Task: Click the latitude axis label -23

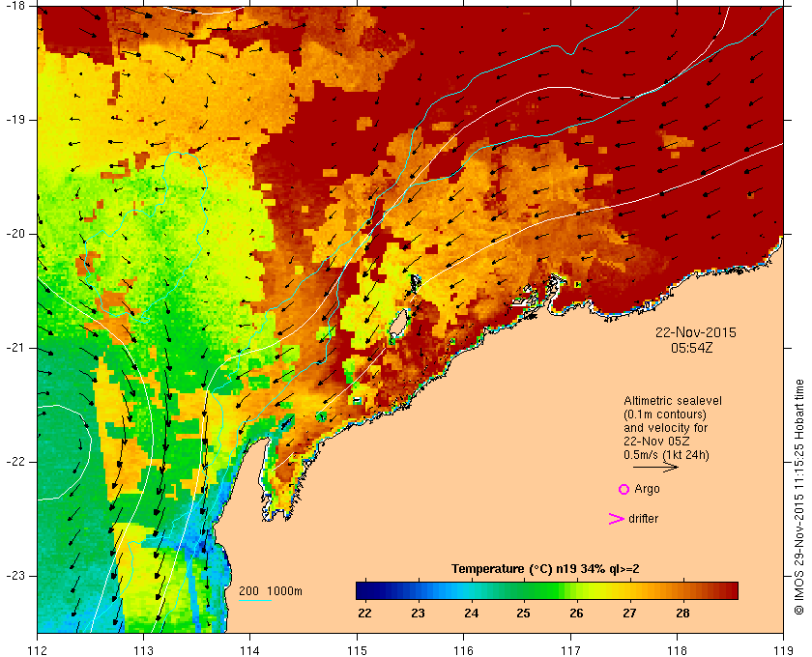Action: 14,576
